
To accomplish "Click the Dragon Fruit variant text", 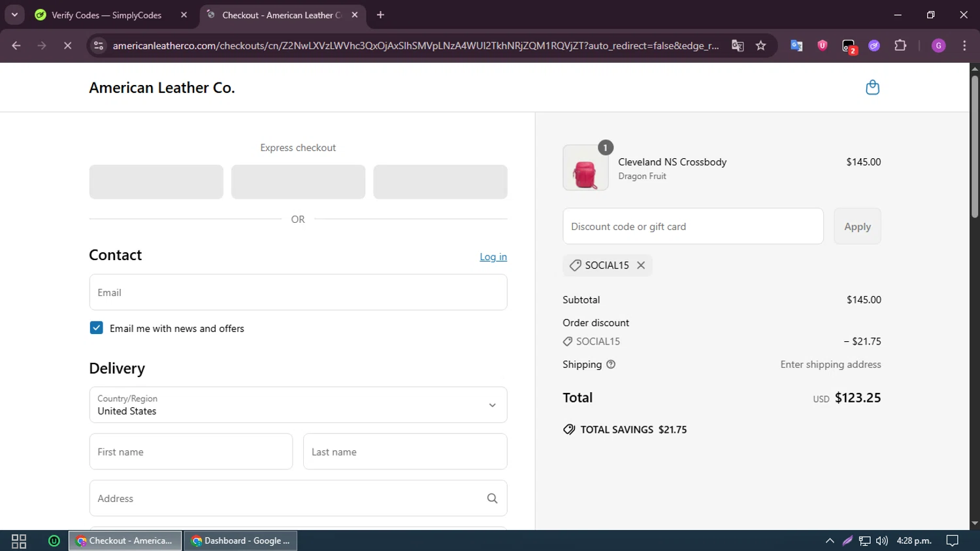I will click(x=642, y=176).
